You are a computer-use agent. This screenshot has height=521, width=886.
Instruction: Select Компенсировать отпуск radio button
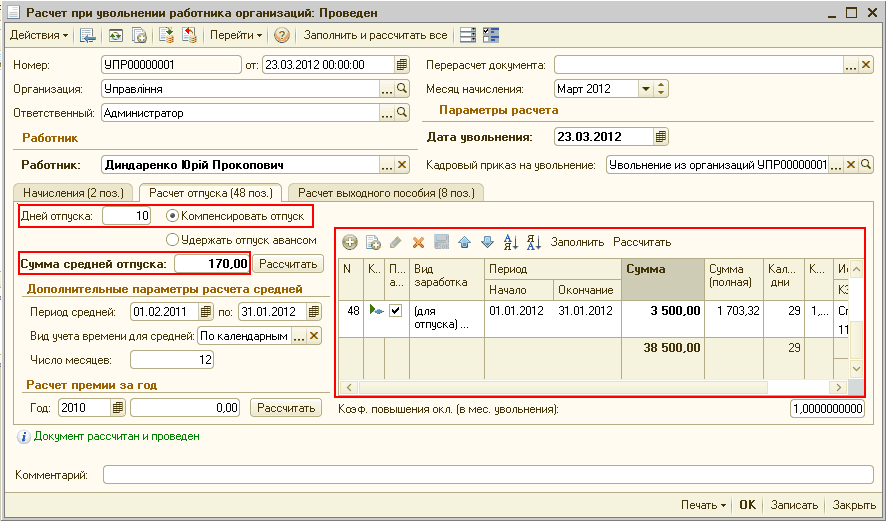tap(172, 216)
